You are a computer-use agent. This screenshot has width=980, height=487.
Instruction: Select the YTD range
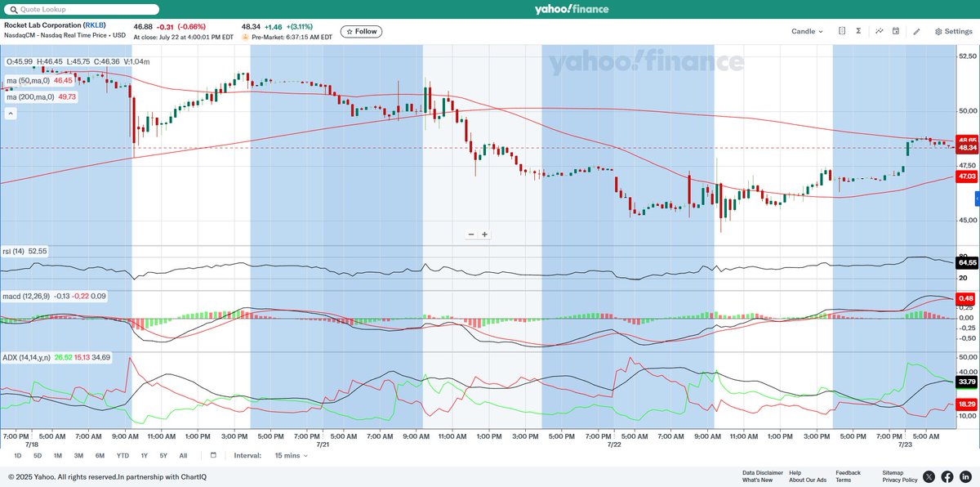point(122,455)
